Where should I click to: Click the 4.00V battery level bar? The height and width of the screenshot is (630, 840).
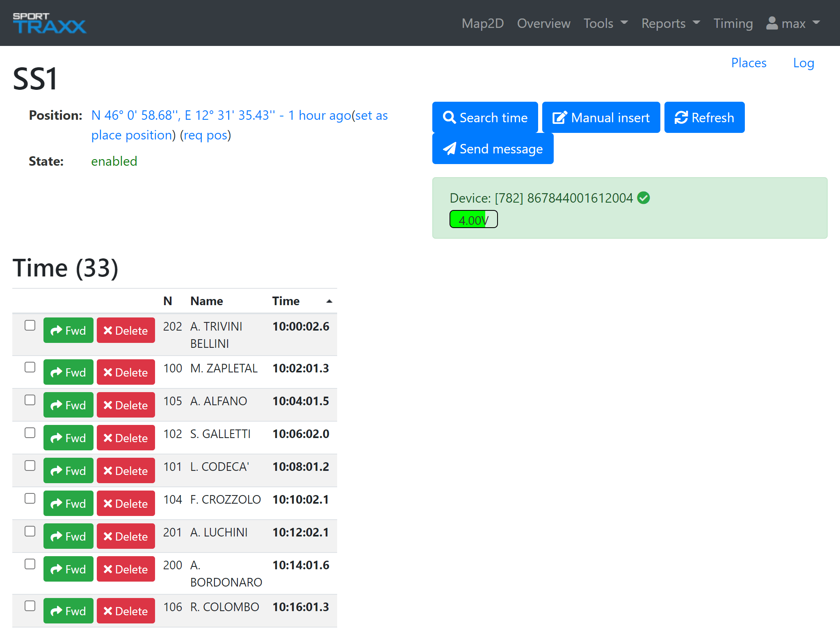(x=473, y=219)
